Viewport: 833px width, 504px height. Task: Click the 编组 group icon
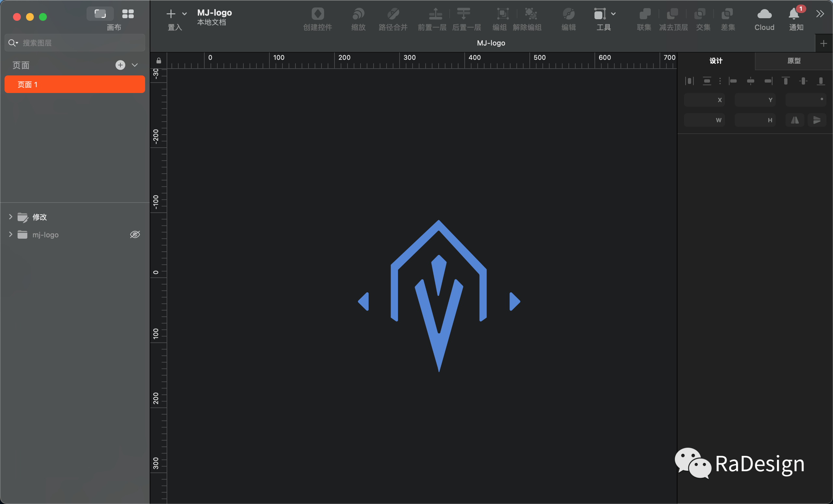coord(502,14)
